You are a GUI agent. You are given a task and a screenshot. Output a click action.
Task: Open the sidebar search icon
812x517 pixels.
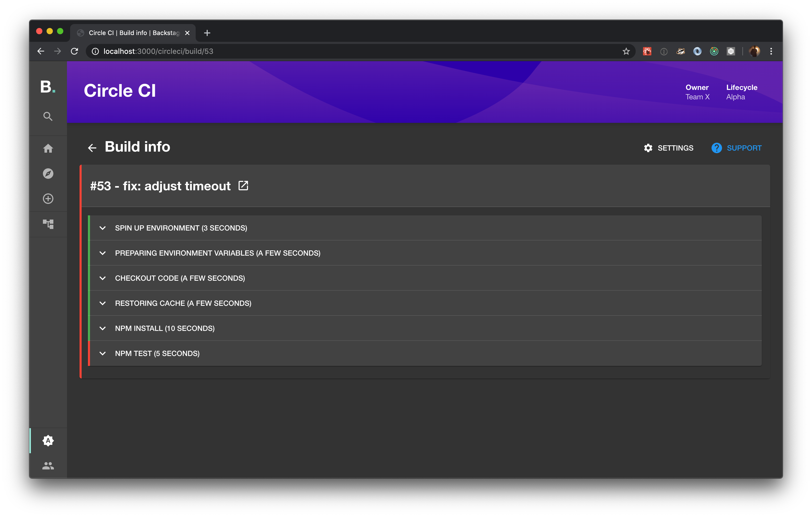pos(48,116)
